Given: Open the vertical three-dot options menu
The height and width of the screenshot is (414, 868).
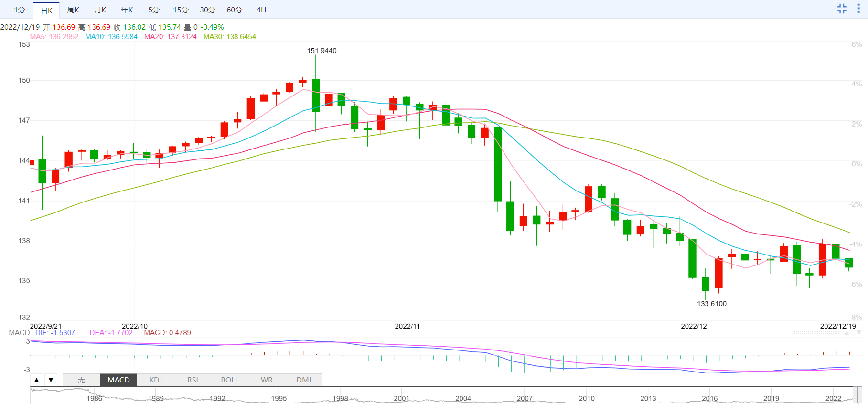Looking at the screenshot, I should [858, 9].
